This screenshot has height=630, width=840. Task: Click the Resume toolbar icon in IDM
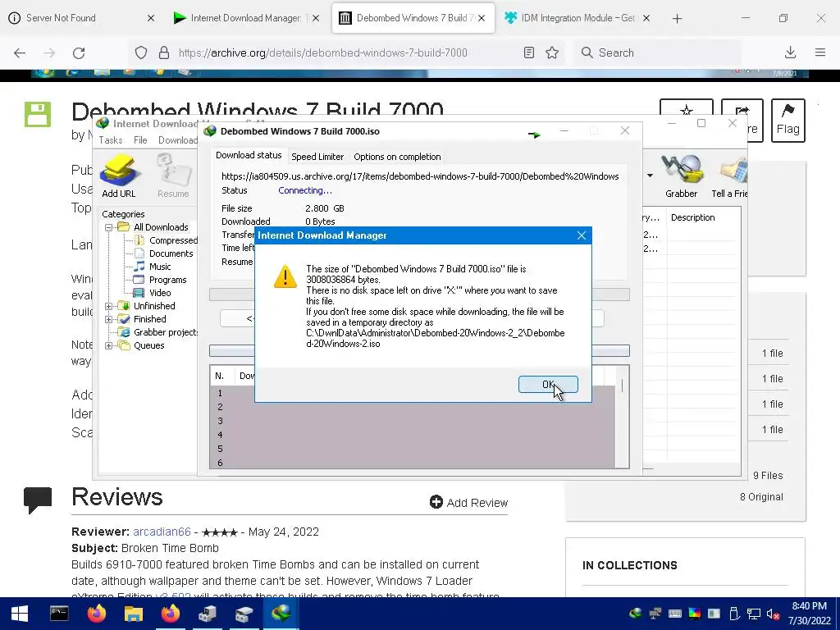tap(173, 176)
